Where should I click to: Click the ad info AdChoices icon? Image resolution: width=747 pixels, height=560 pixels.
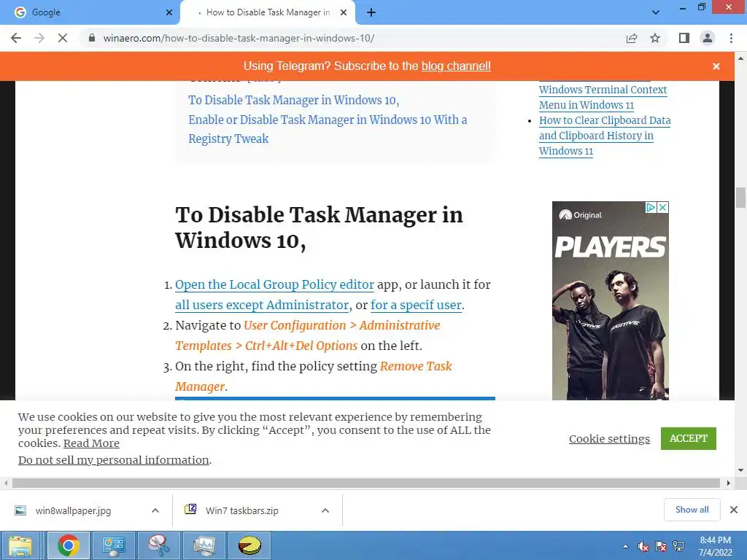pos(651,208)
